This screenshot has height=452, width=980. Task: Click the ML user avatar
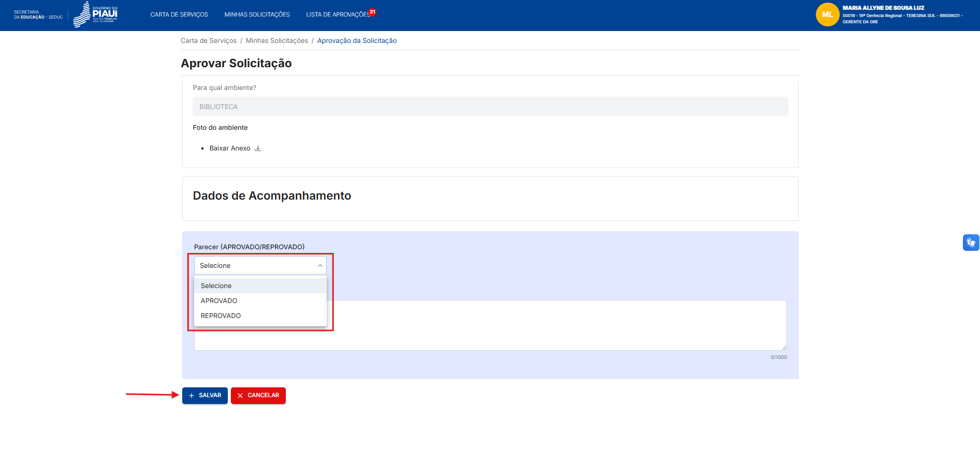(827, 14)
